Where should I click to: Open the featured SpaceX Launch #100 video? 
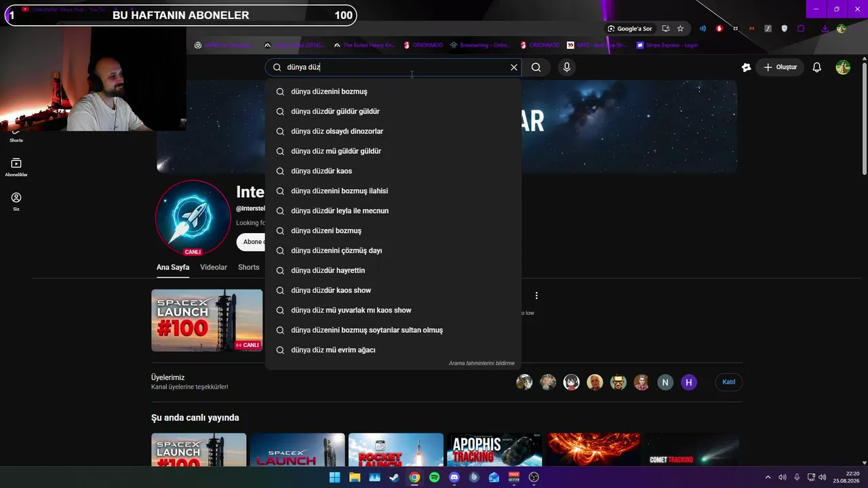click(207, 321)
